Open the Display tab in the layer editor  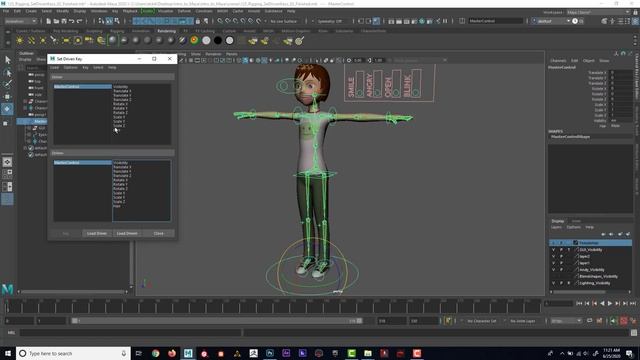tap(558, 221)
